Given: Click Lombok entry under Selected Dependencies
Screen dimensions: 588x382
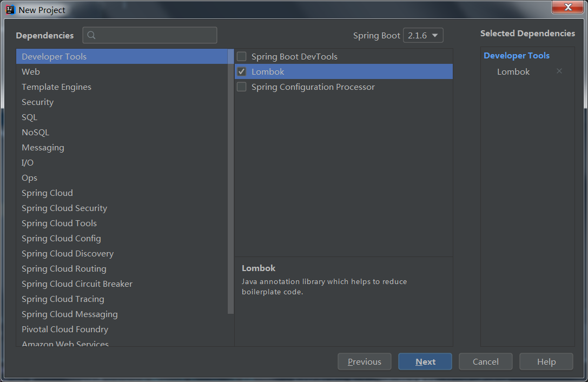Looking at the screenshot, I should [x=513, y=71].
